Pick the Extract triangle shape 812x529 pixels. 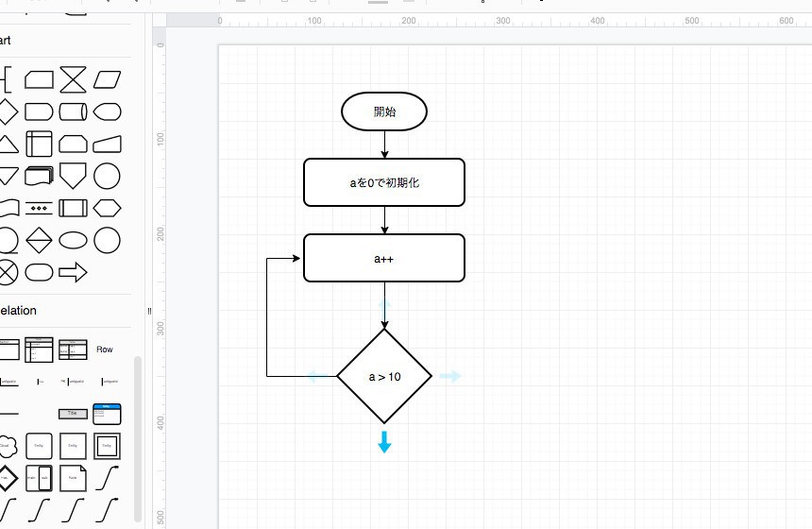coord(8,144)
